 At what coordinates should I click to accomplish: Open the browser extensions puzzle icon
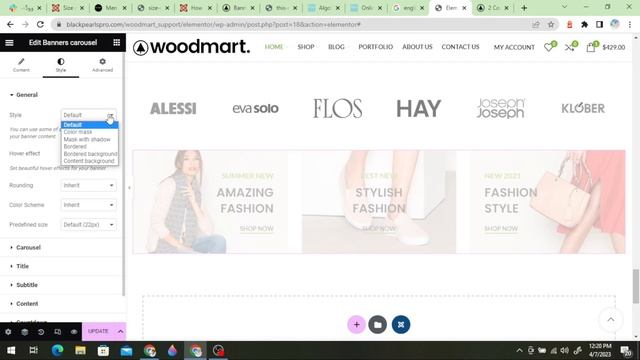pyautogui.click(x=584, y=24)
